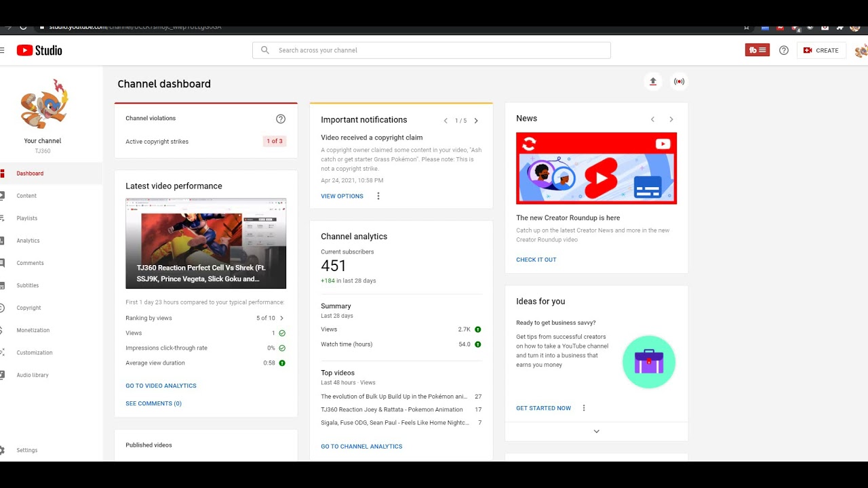Click the browser address bar URL
This screenshot has width=868, height=488.
click(x=136, y=27)
